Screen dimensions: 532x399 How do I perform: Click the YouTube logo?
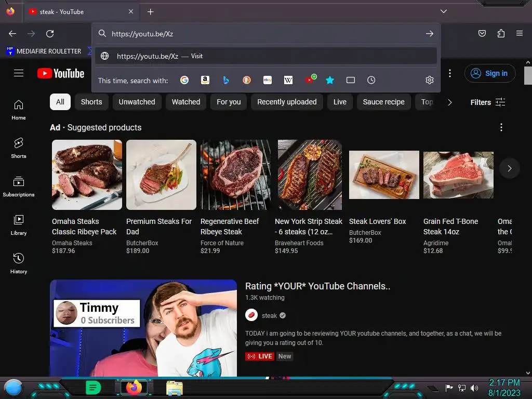61,73
